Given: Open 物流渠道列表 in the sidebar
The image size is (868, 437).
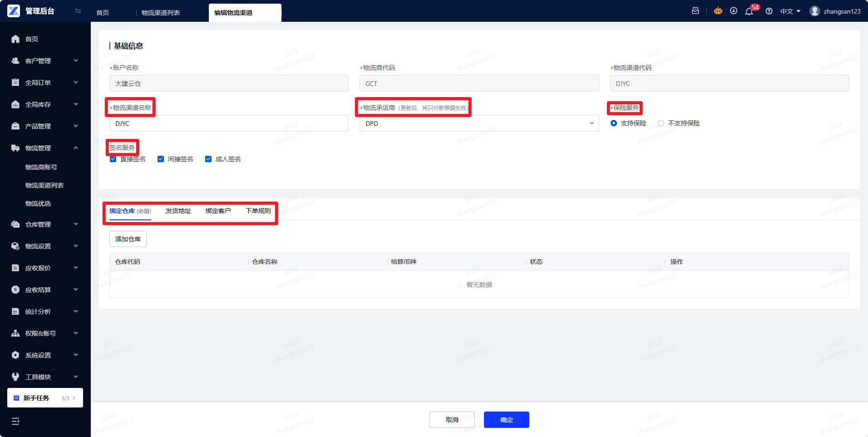Looking at the screenshot, I should pyautogui.click(x=44, y=185).
